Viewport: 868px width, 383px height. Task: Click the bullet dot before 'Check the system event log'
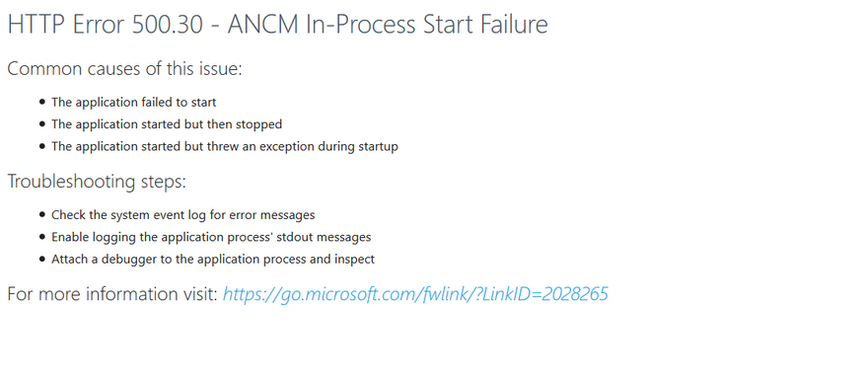(x=42, y=215)
